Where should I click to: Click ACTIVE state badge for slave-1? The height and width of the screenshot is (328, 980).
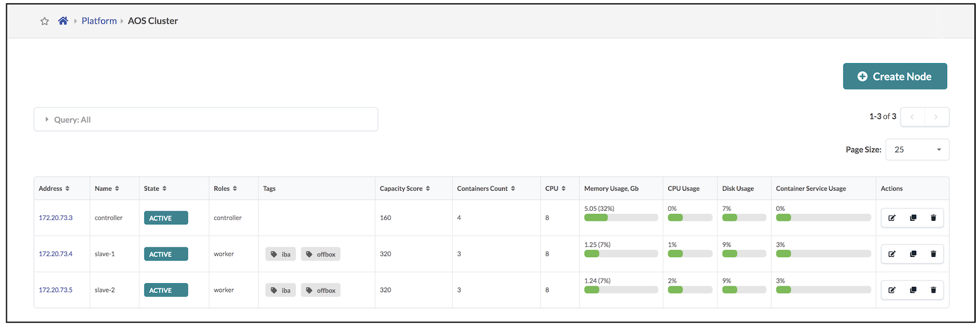(166, 254)
